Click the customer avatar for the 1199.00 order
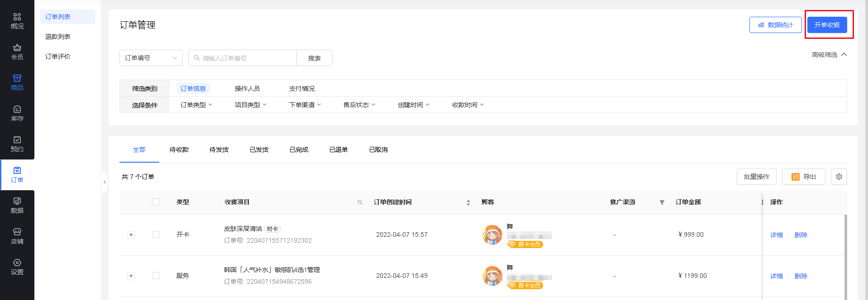Screen dimensions: 868x300 pos(492,276)
